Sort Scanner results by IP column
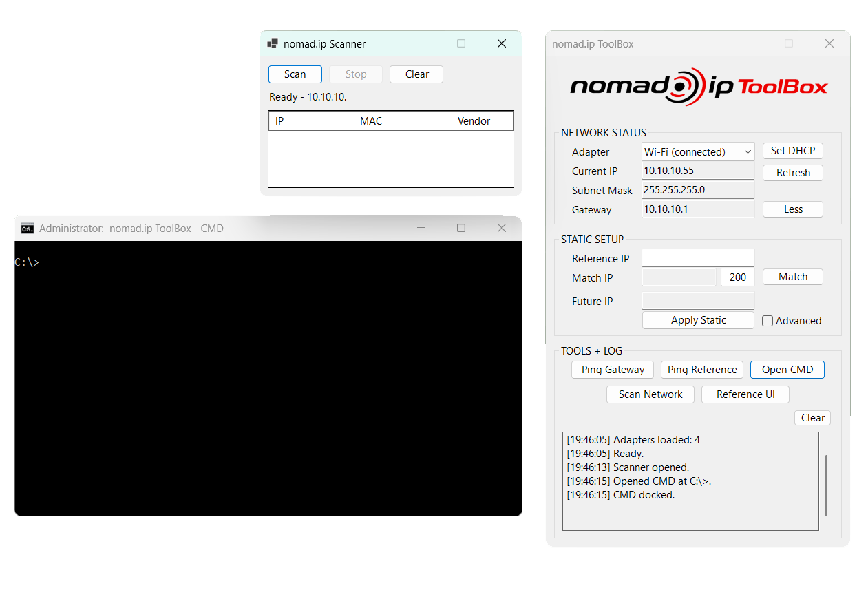The image size is (868, 590). [311, 121]
